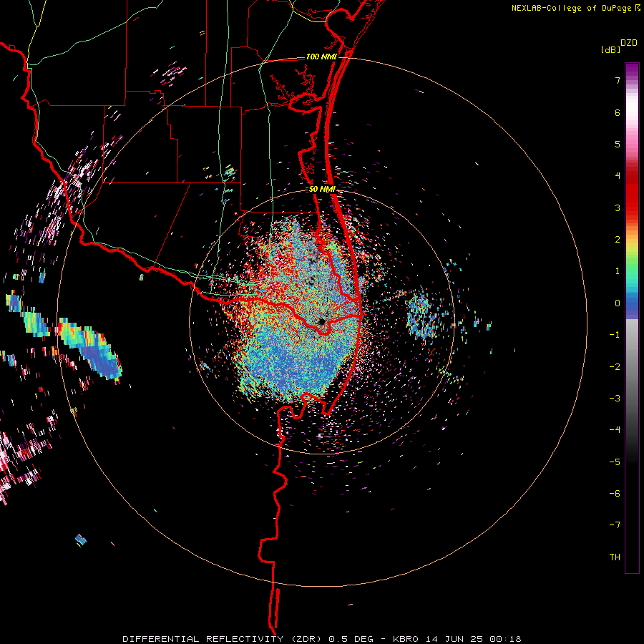Image resolution: width=644 pixels, height=644 pixels.
Task: Click the [dB] unit label
Action: click(x=611, y=50)
